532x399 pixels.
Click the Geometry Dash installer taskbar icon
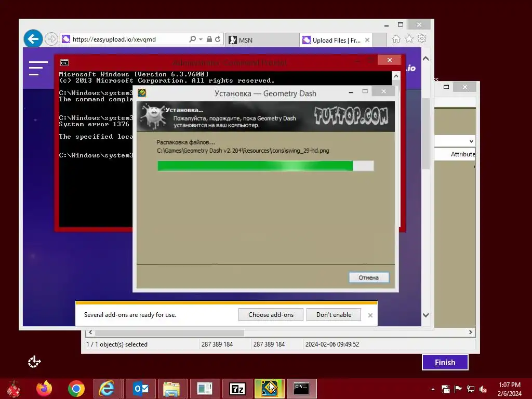(270, 389)
